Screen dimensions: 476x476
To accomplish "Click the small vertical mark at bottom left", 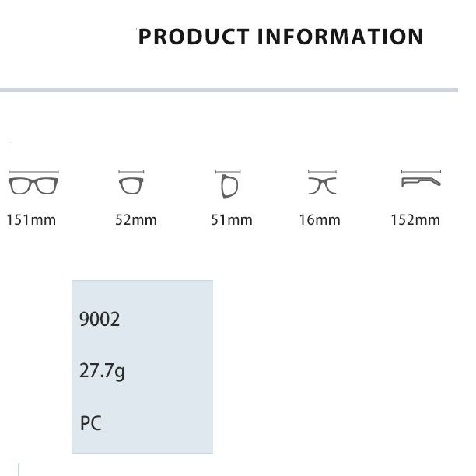I will pos(18,468).
